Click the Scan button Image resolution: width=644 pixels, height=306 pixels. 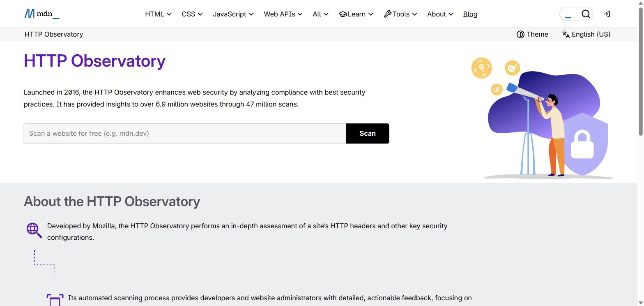(368, 133)
